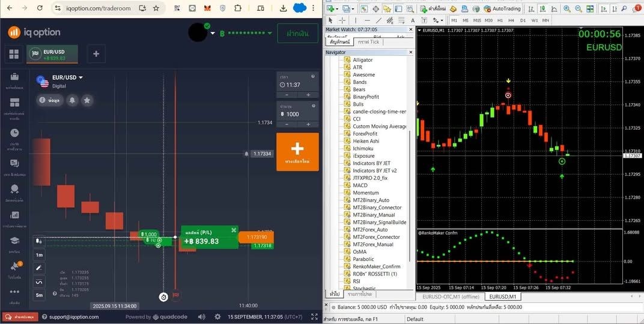Click the 1000 amount field
Image resolution: width=644 pixels, height=324 pixels.
tap(297, 114)
